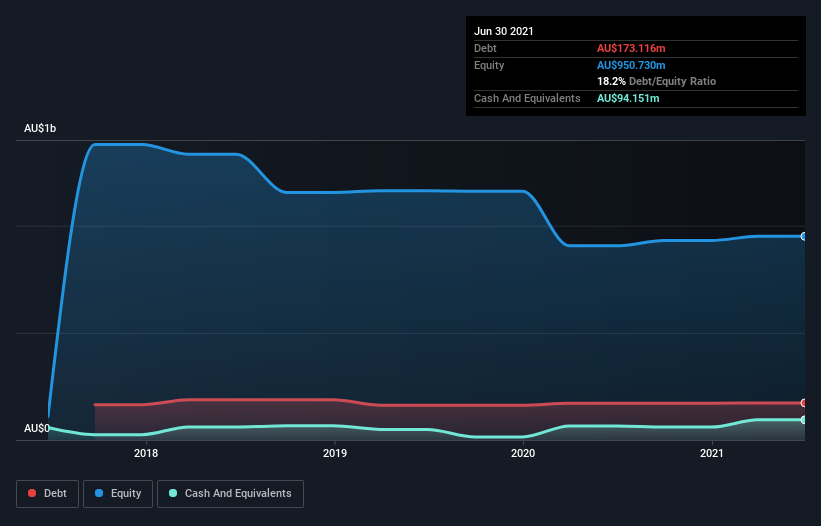
Task: Click the AU$1b y-axis label
Action: pos(40,128)
